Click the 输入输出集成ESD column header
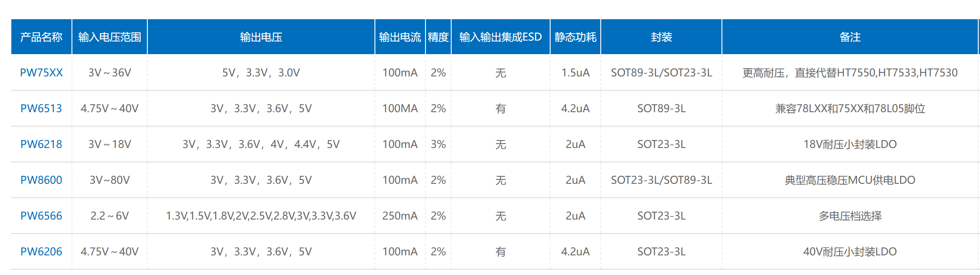Viewport: 980px width, 275px height. tap(500, 37)
